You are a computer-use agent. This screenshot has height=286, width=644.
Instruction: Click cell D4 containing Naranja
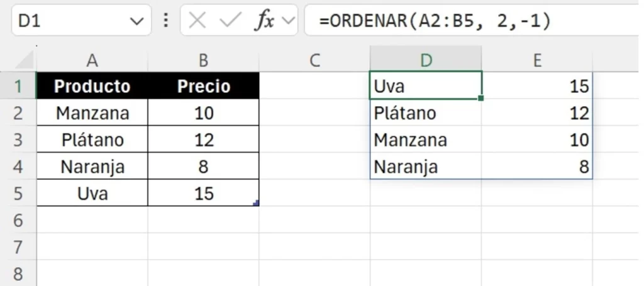(x=426, y=167)
